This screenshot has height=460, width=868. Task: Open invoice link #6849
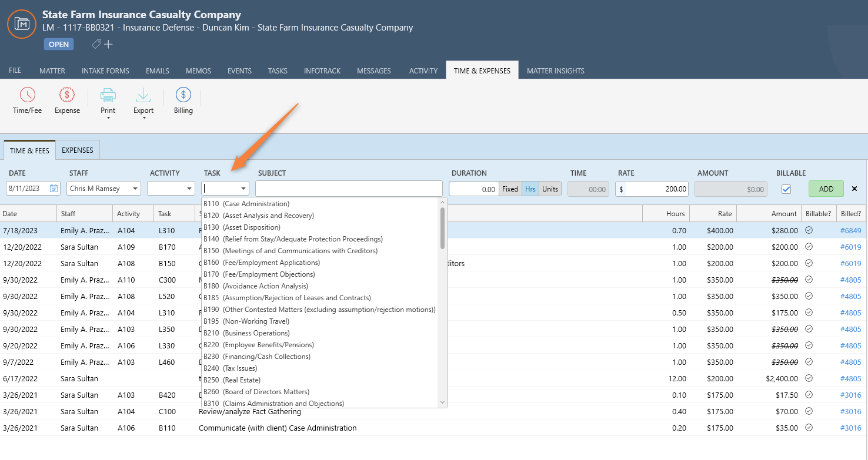tap(850, 230)
